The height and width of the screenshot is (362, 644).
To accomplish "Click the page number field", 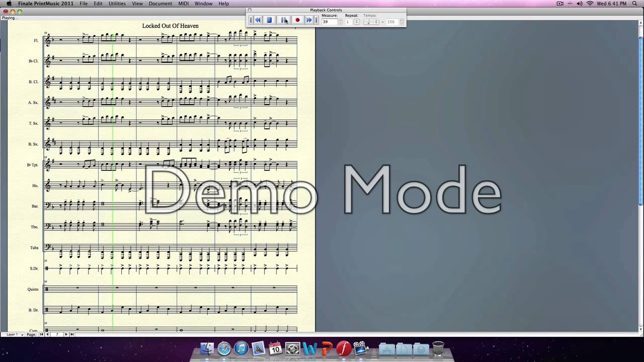I will point(57,334).
